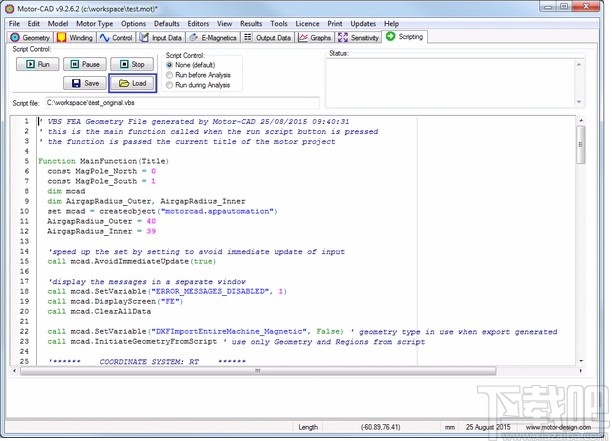Open the Updates menu
Screen dimensions: 612x441
[x=363, y=24]
